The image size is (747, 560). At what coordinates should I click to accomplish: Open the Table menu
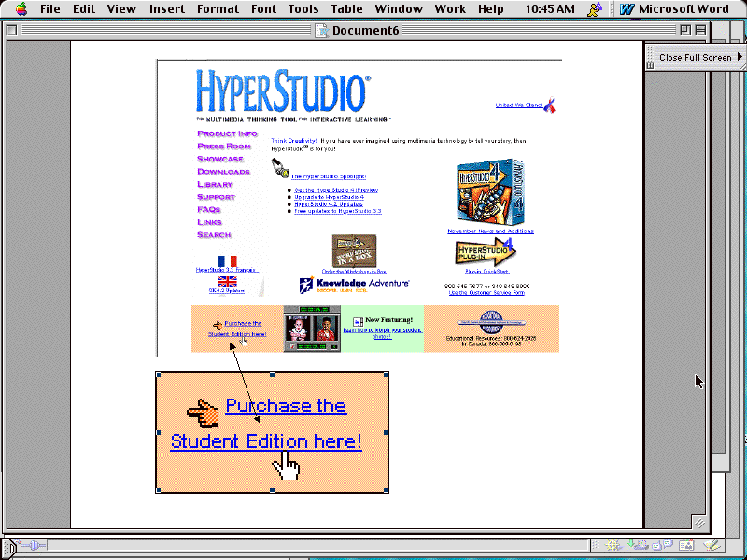[346, 9]
